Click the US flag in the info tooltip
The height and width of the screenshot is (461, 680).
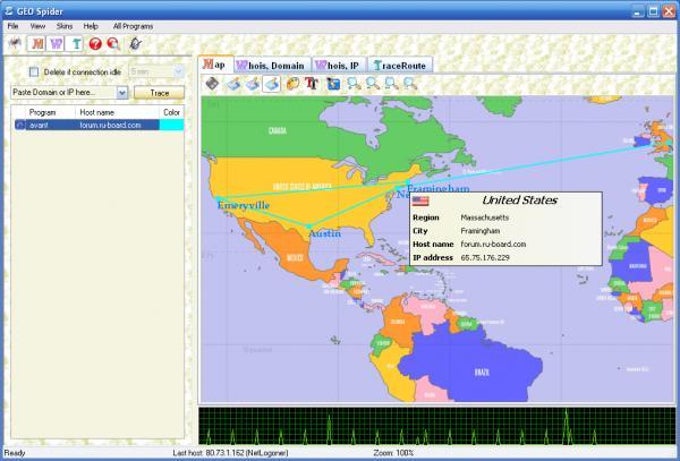point(420,201)
